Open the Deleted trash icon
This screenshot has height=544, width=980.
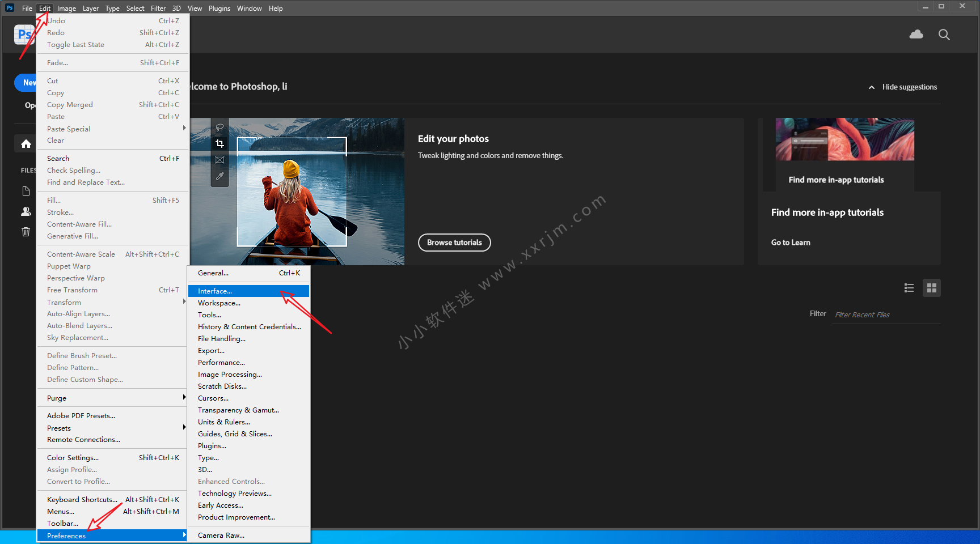[x=26, y=231]
